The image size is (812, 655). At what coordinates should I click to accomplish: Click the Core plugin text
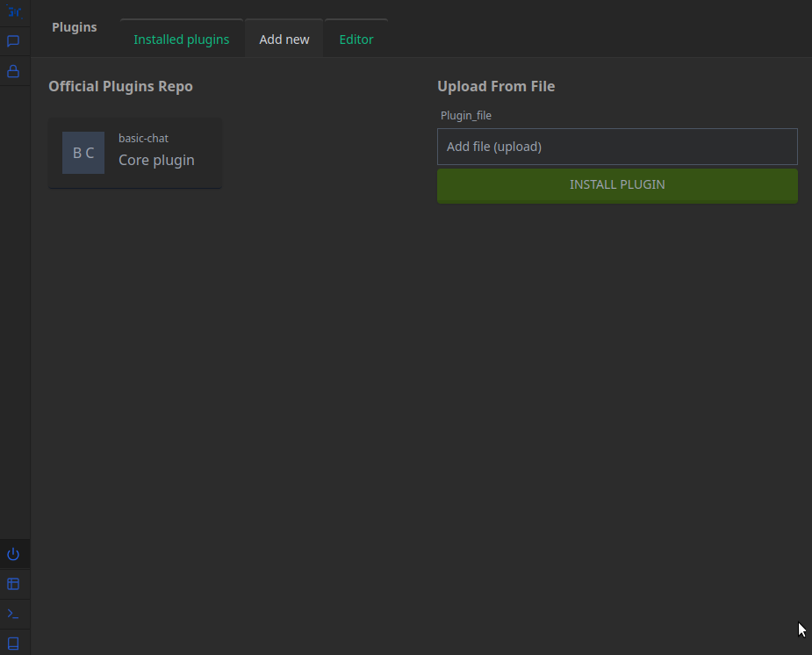156,161
